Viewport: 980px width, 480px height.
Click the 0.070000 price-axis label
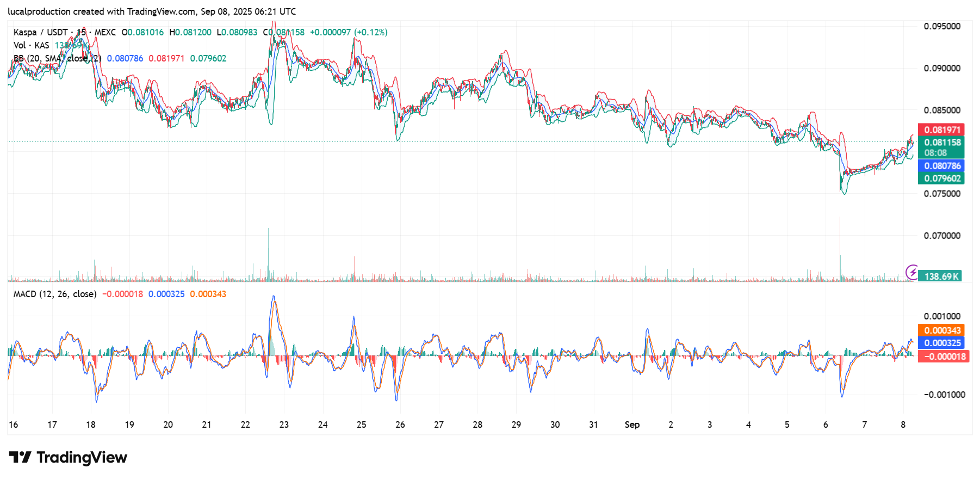[x=942, y=236]
